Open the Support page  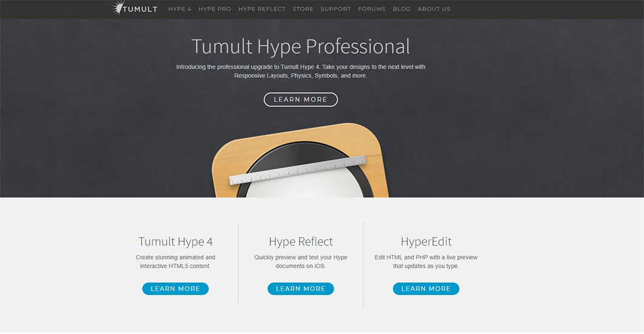(x=335, y=9)
